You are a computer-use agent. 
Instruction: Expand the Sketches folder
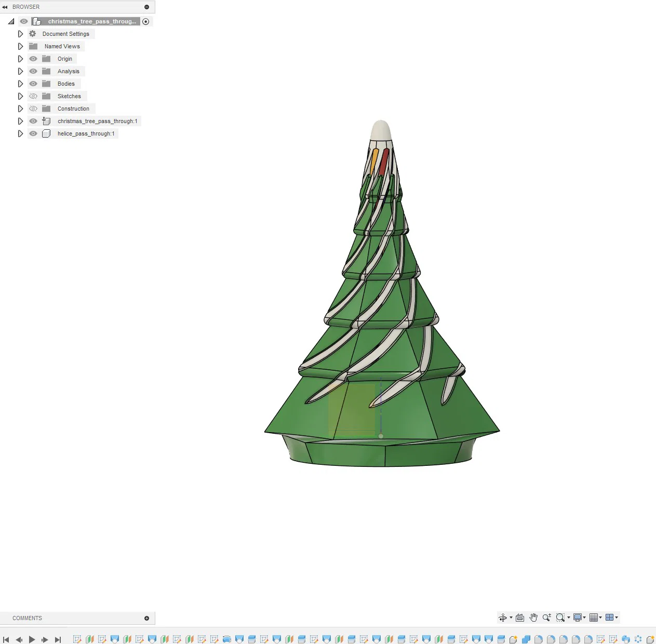[20, 96]
